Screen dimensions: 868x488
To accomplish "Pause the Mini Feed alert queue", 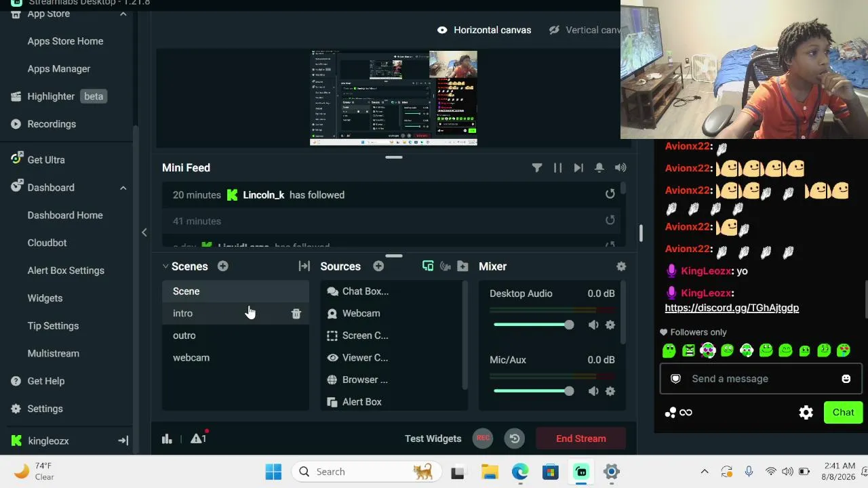I will point(557,167).
